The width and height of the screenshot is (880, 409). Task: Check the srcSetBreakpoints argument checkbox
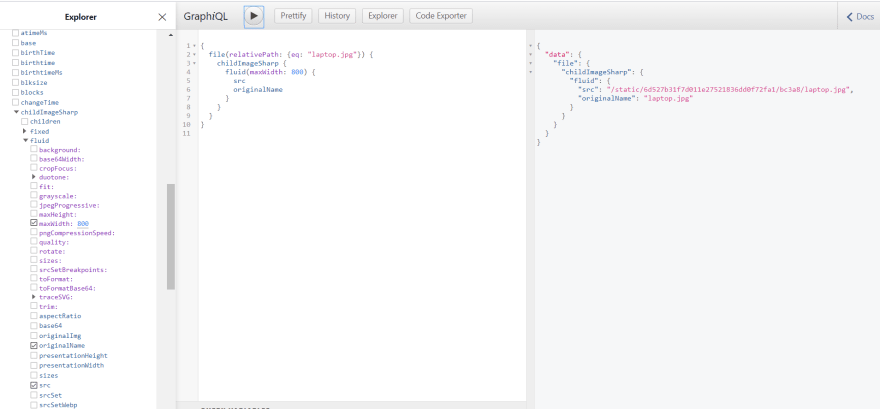coord(34,270)
